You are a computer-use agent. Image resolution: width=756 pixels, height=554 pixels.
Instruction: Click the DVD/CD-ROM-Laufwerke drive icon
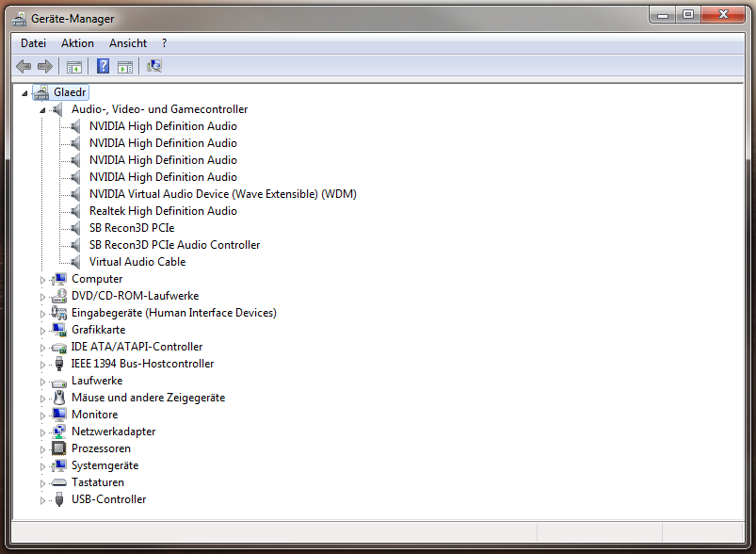coord(58,296)
